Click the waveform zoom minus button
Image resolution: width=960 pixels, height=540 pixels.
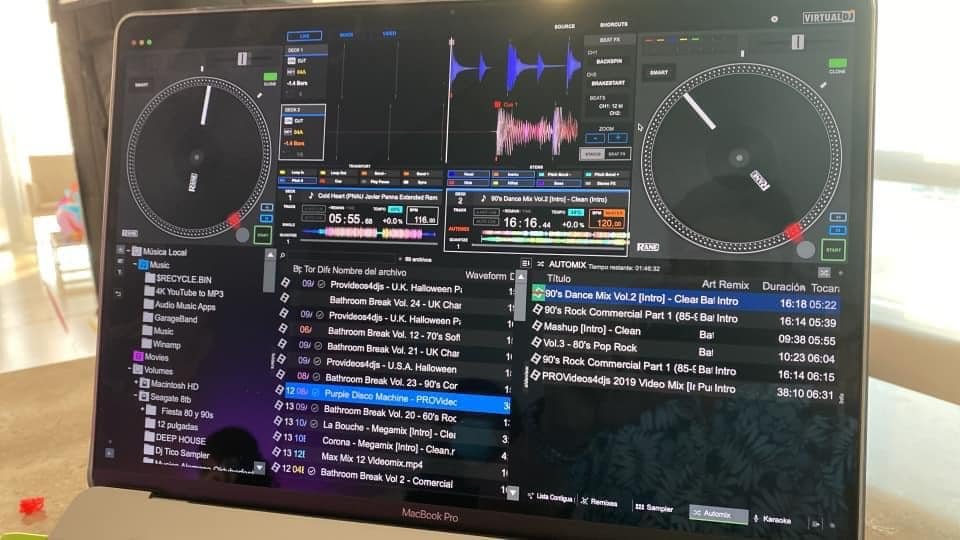(x=594, y=138)
